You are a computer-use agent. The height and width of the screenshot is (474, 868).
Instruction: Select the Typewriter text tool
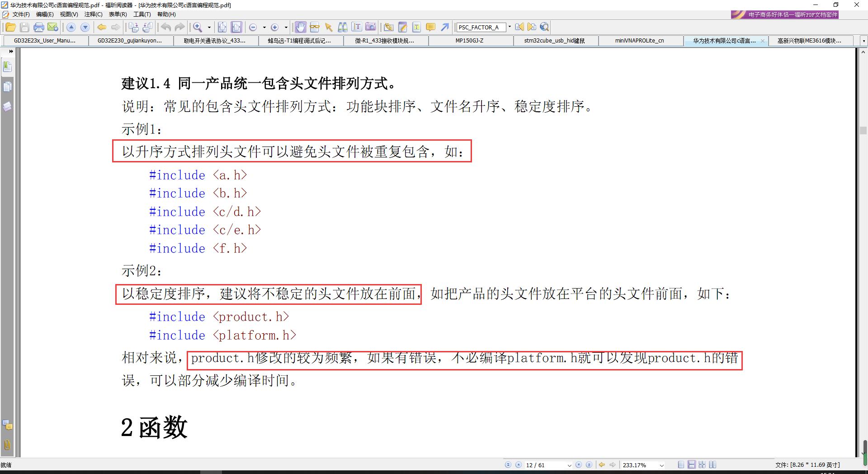(x=416, y=27)
